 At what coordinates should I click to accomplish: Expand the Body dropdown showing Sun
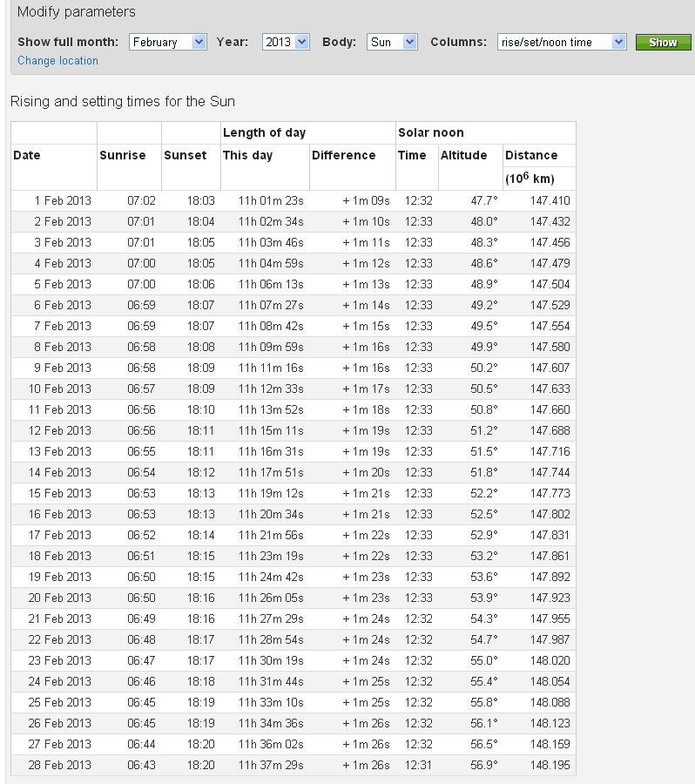click(391, 42)
